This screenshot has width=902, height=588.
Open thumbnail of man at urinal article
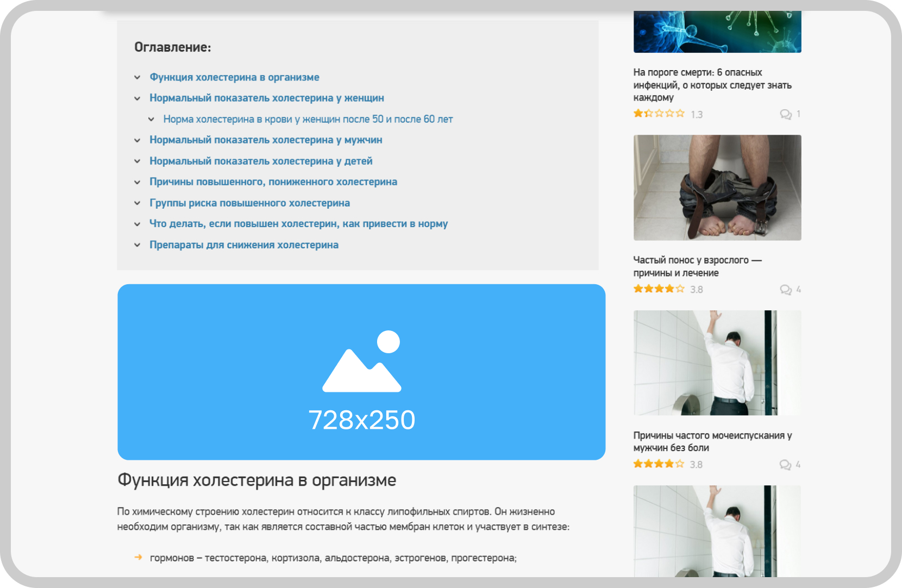coord(717,362)
